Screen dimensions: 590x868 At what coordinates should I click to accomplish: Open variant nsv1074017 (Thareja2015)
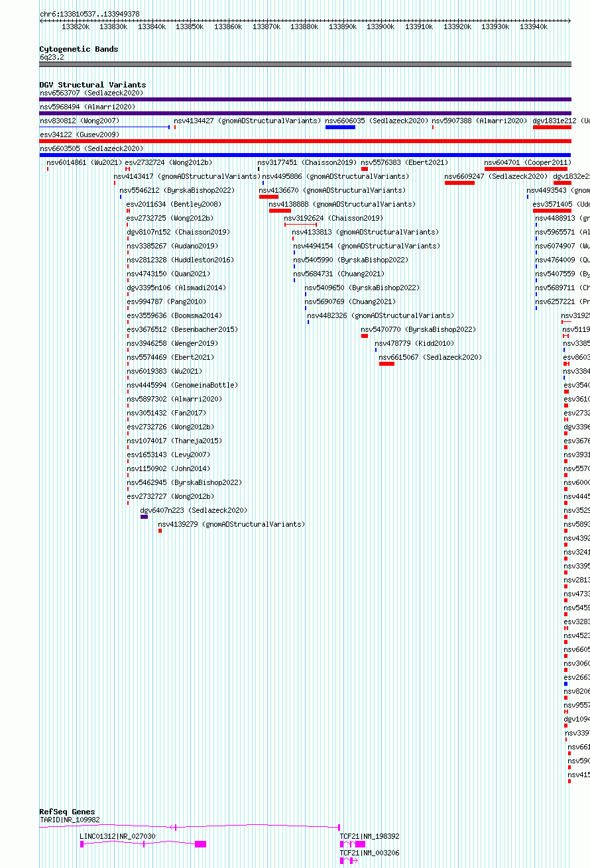[174, 441]
